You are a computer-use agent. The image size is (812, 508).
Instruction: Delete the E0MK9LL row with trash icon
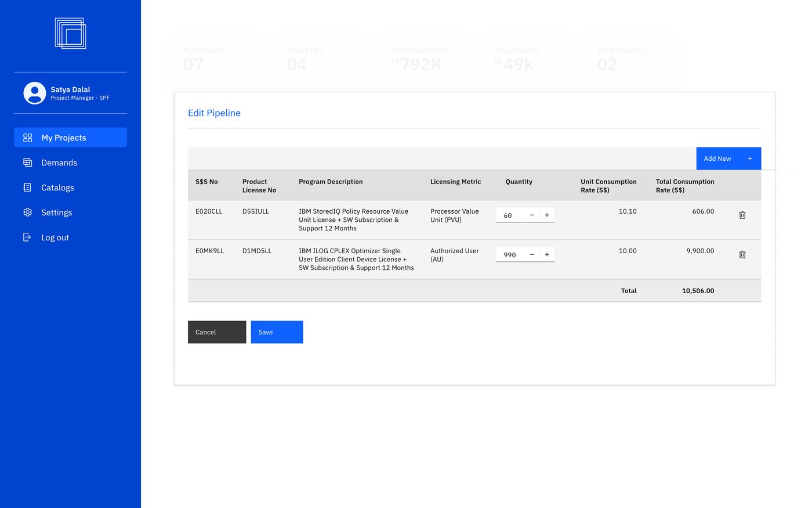pos(742,254)
